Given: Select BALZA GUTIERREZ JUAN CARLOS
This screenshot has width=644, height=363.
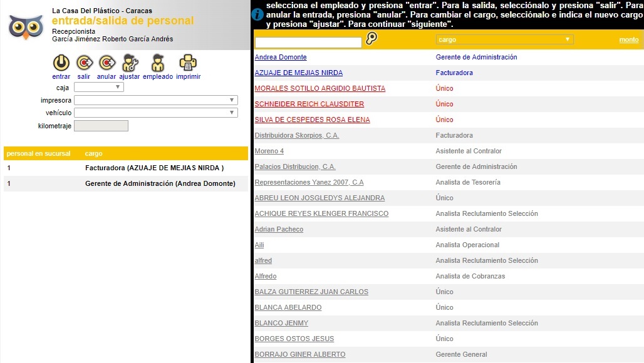Looking at the screenshot, I should (x=311, y=292).
